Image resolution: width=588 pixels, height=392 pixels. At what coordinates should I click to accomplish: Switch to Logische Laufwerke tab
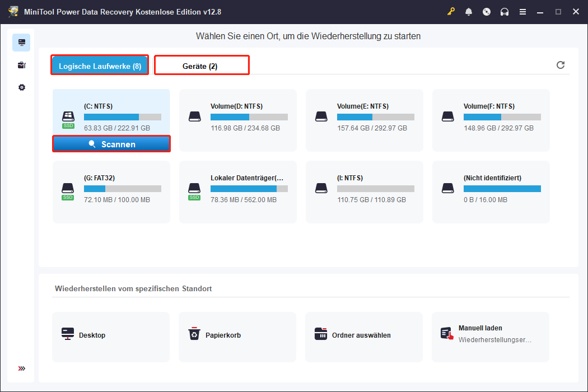(x=100, y=66)
